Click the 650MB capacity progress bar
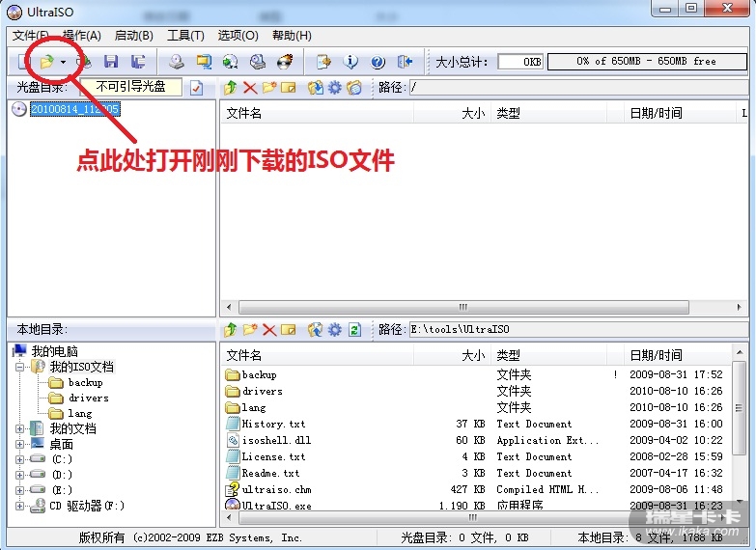Image resolution: width=756 pixels, height=550 pixels. tap(647, 61)
